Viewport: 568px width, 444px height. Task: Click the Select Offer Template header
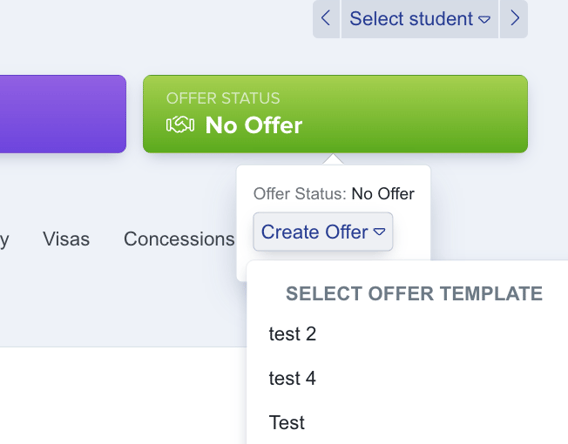click(414, 293)
